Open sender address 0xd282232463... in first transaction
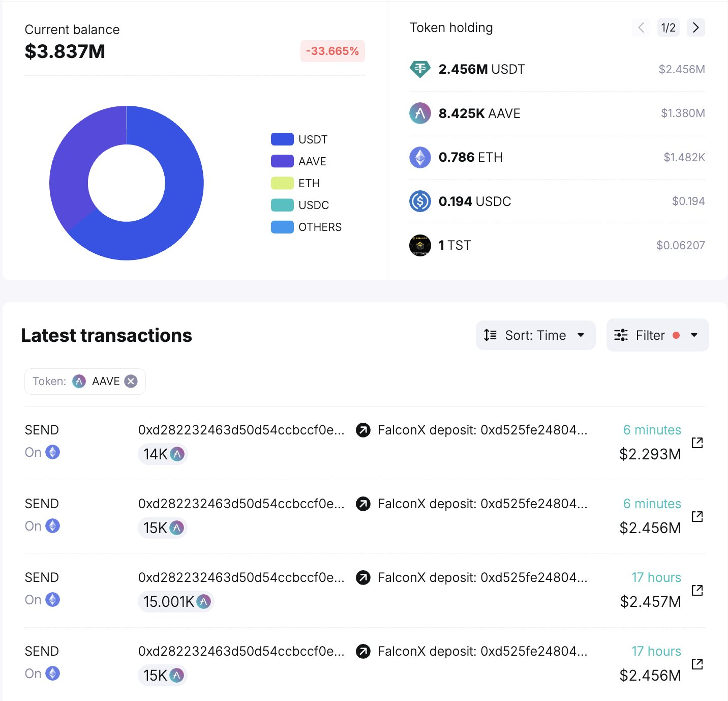 point(241,430)
